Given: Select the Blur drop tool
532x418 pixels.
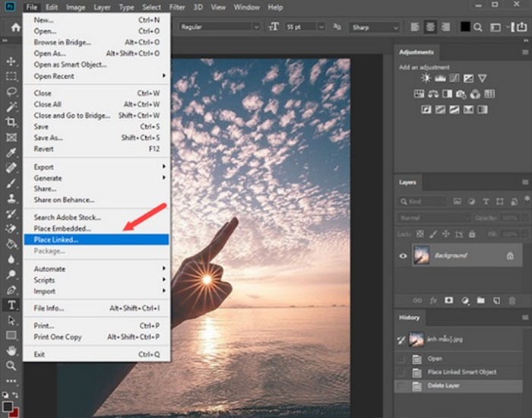Looking at the screenshot, I should [11, 259].
